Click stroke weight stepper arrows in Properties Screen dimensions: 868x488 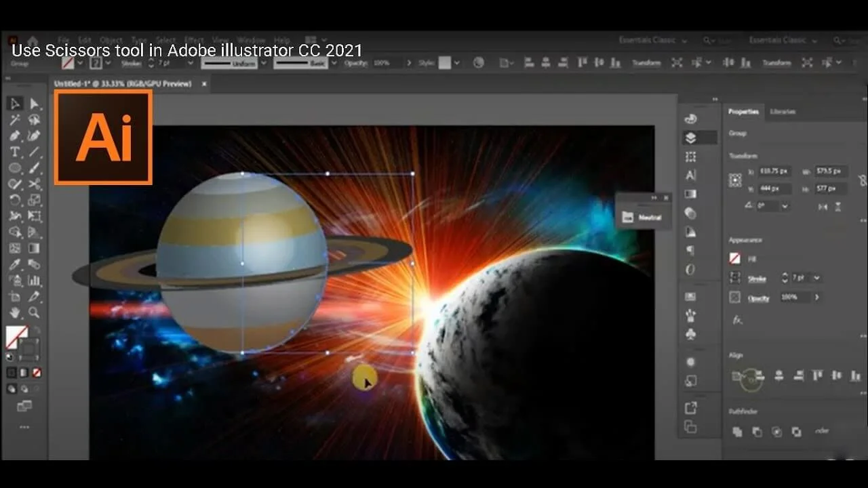[785, 278]
